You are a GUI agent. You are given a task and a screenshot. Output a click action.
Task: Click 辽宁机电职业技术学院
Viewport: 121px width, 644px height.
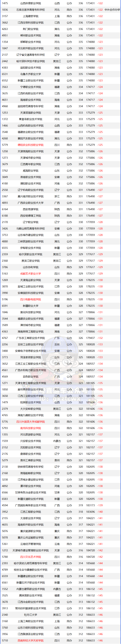(31, 190)
